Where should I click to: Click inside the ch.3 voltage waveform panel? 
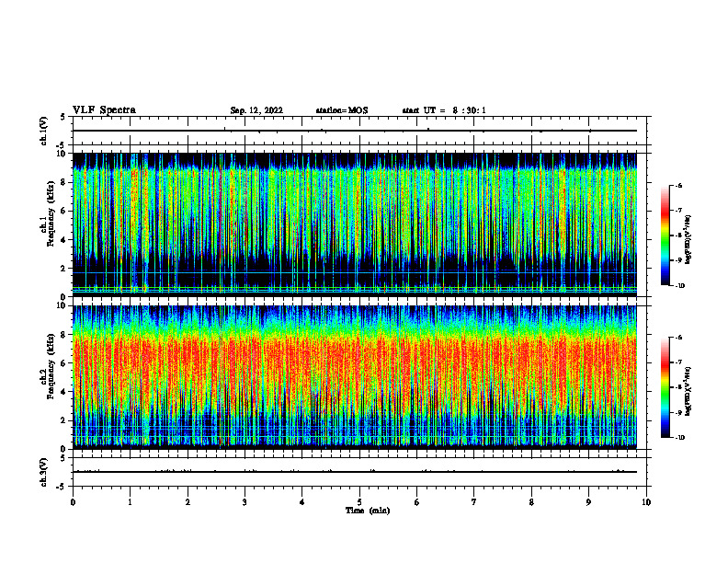point(359,472)
